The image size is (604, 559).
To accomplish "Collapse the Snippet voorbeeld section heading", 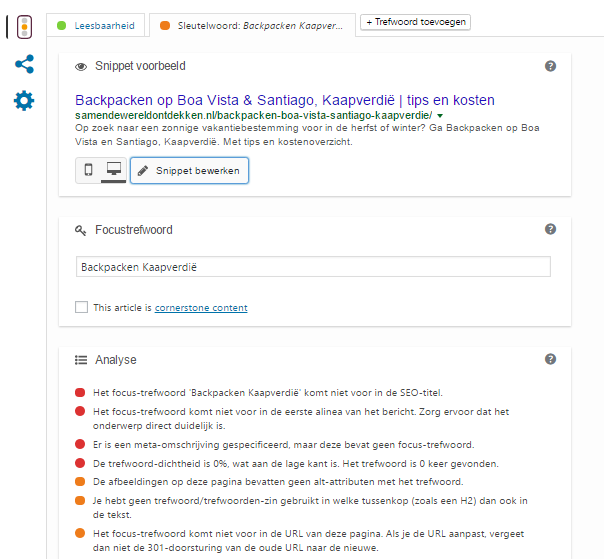I will point(140,66).
